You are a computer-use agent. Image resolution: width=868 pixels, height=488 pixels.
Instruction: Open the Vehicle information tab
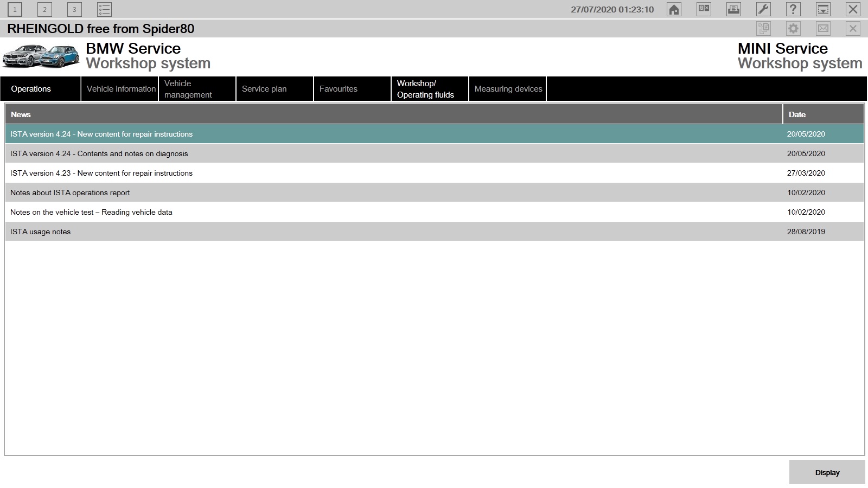[121, 89]
